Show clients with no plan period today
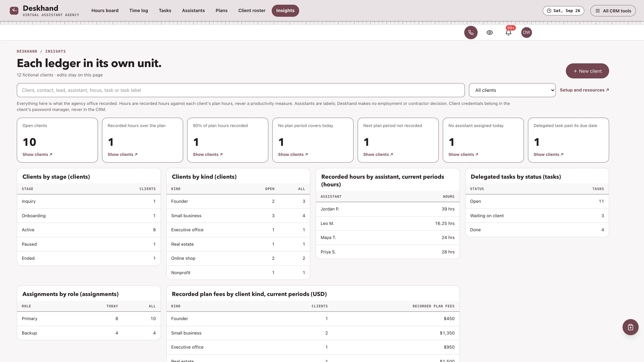Screen dimensions: 644x362 pyautogui.click(x=293, y=154)
